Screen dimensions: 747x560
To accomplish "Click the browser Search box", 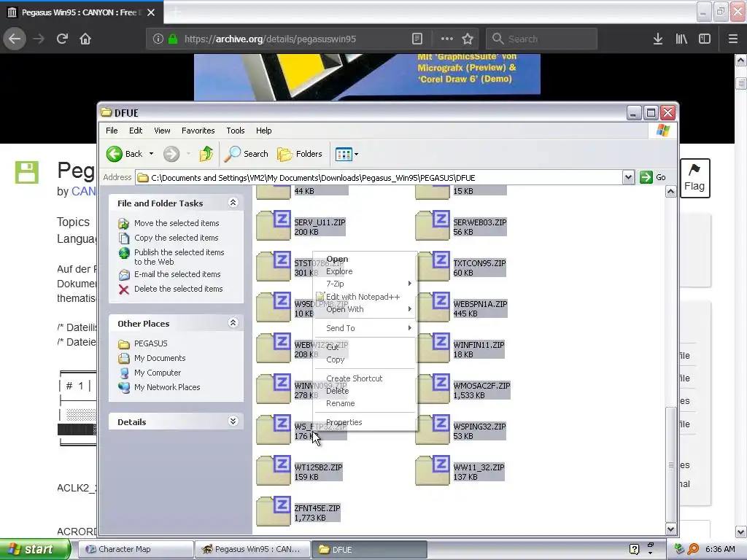I will coord(541,39).
